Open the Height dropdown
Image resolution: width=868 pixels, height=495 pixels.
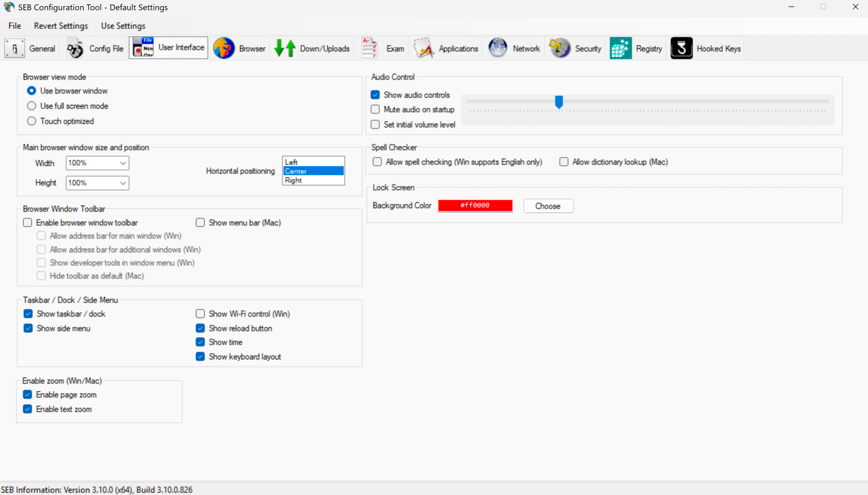tap(123, 183)
